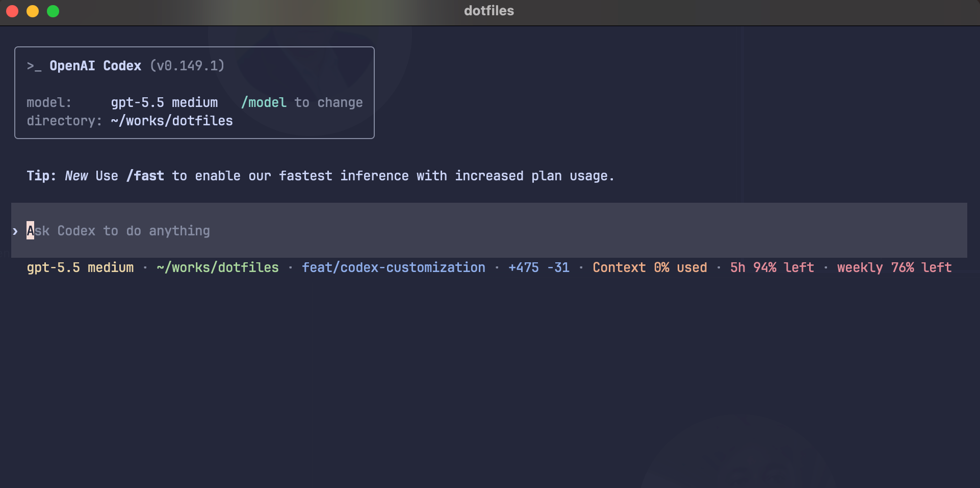Click the 'directory:' label
The image size is (980, 488).
pyautogui.click(x=64, y=121)
